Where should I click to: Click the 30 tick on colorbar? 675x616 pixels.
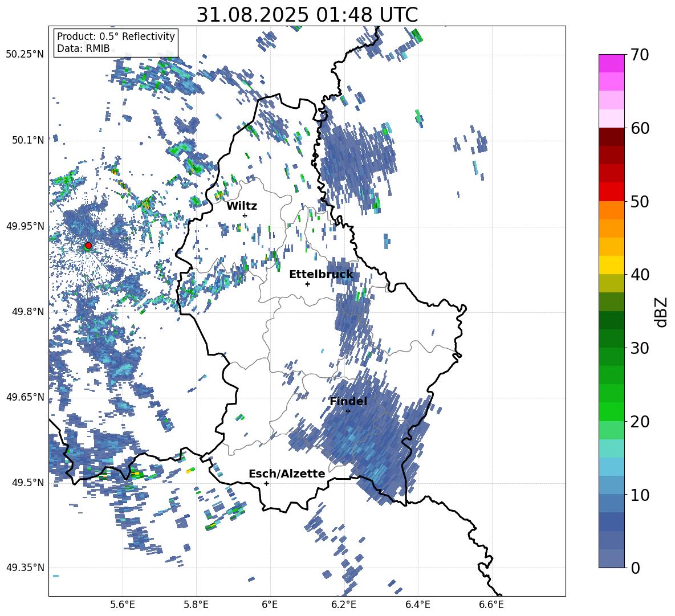(640, 348)
